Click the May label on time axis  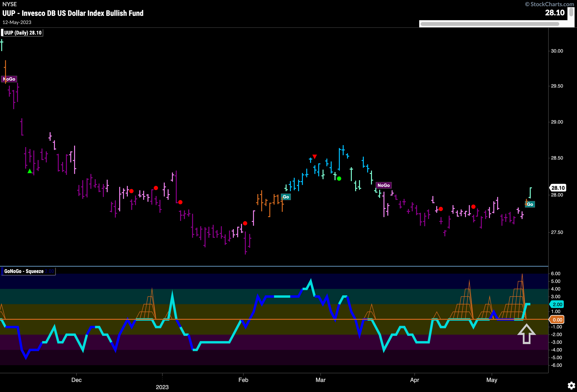(x=492, y=380)
